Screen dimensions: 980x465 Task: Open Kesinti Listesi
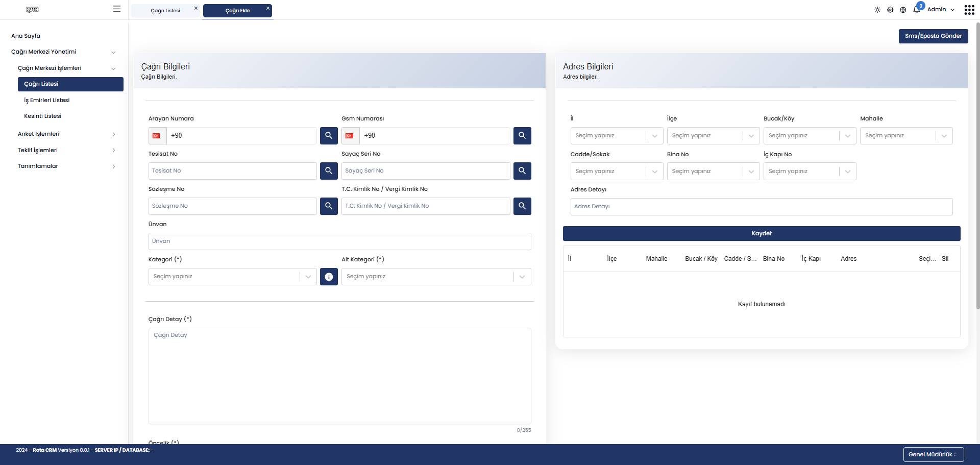click(43, 116)
